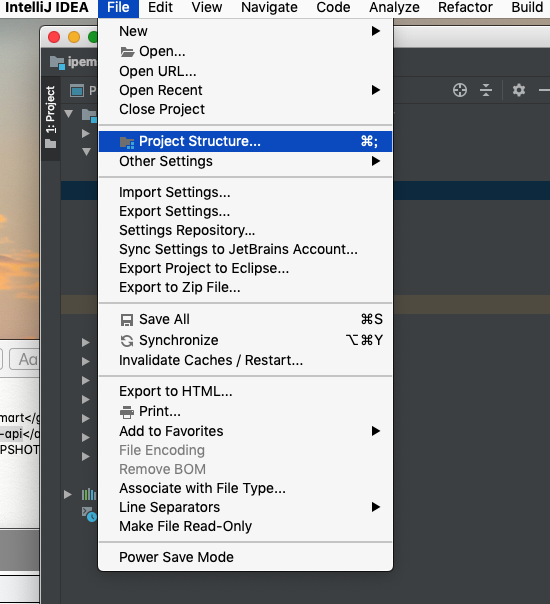
Task: Open the Line Separators submenu
Action: (x=245, y=507)
